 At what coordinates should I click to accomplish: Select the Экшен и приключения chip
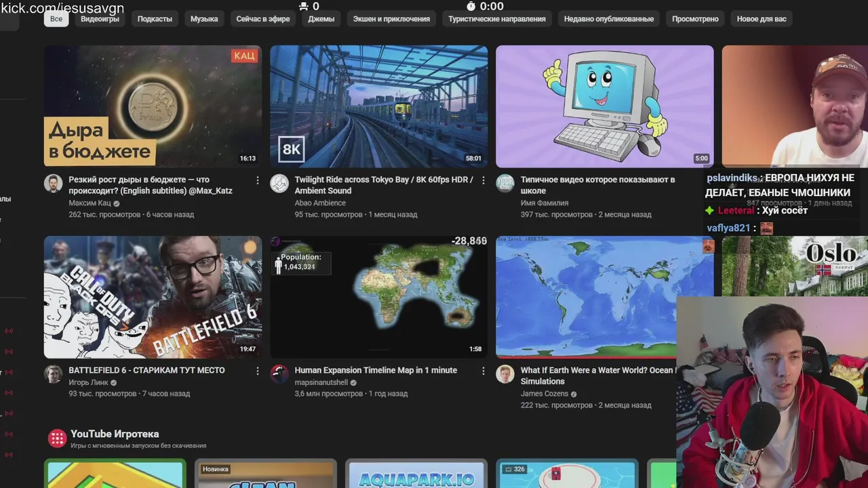[391, 19]
